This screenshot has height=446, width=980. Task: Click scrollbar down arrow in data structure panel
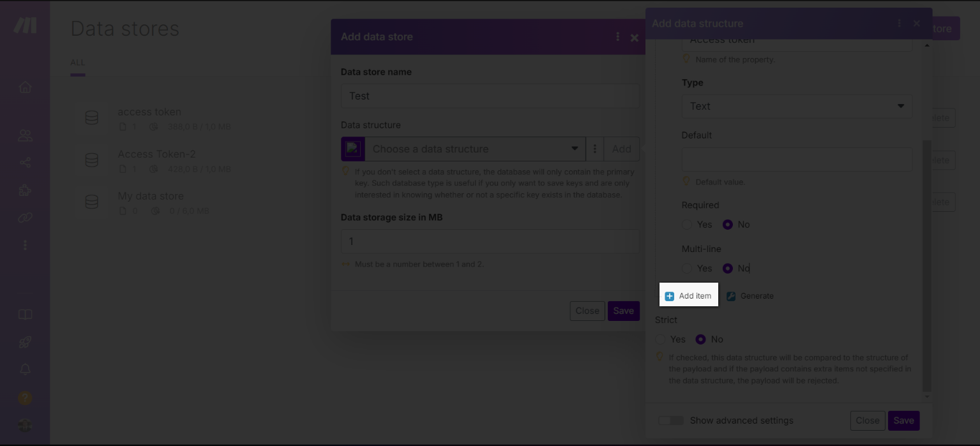point(927,396)
